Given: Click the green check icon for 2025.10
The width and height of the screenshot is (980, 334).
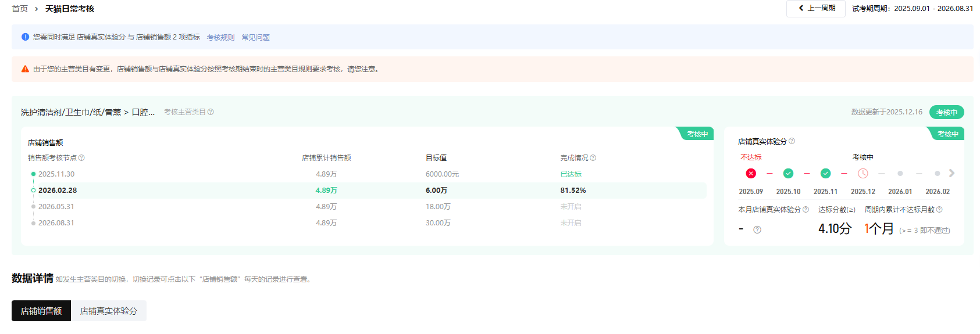Looking at the screenshot, I should (788, 174).
